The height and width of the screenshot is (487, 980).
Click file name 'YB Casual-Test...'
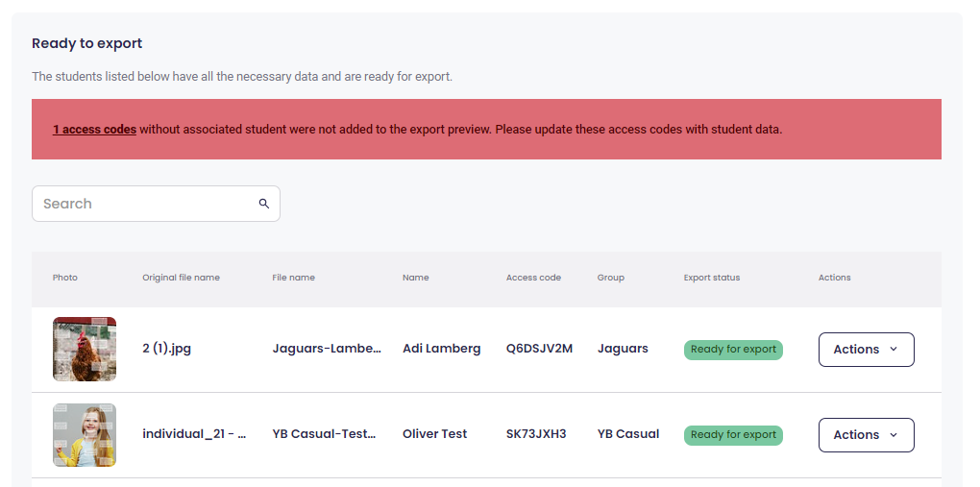(325, 434)
